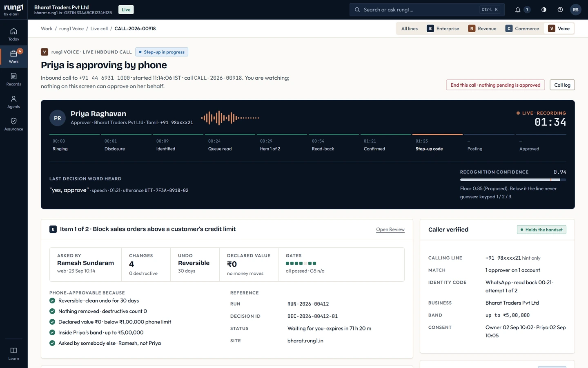588x368 pixels.
Task: Open the Work sidebar section
Action: (13, 57)
